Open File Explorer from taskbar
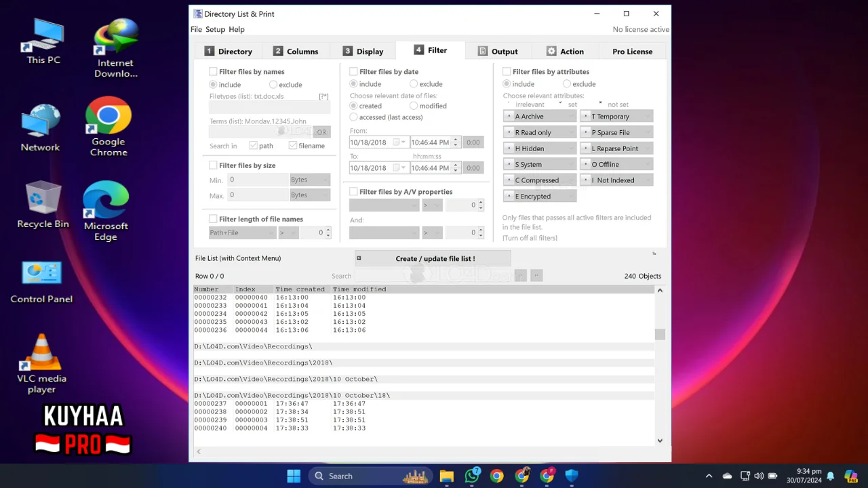868x488 pixels. 446,476
